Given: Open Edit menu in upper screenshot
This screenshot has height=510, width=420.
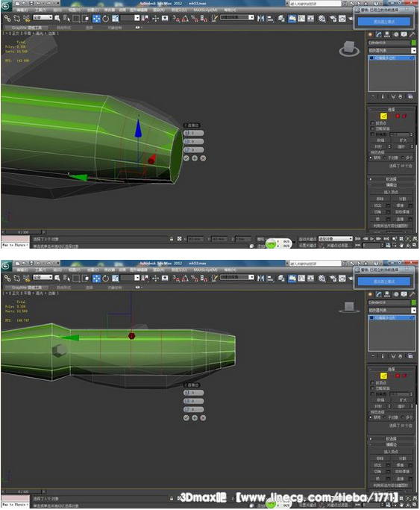Looking at the screenshot, I should point(22,10).
